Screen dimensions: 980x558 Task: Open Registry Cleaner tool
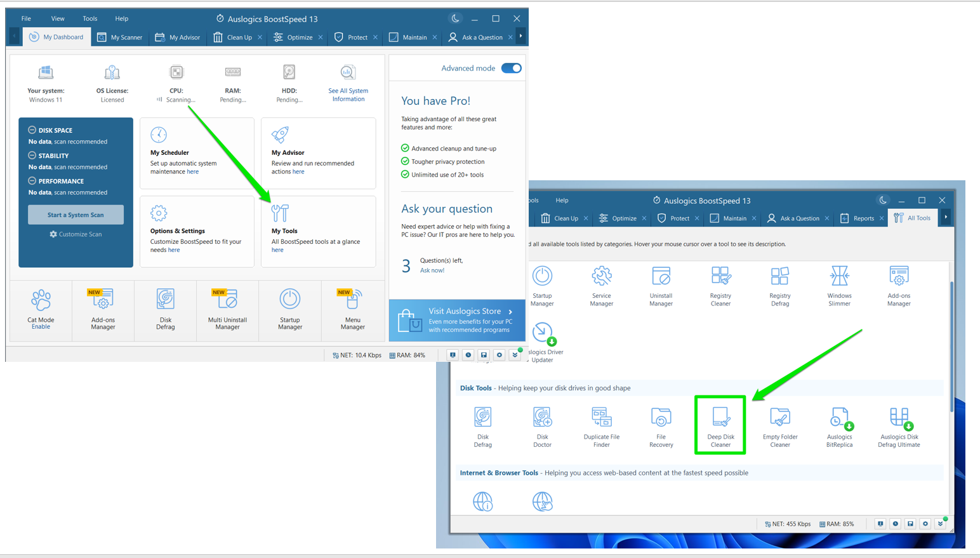click(x=720, y=286)
